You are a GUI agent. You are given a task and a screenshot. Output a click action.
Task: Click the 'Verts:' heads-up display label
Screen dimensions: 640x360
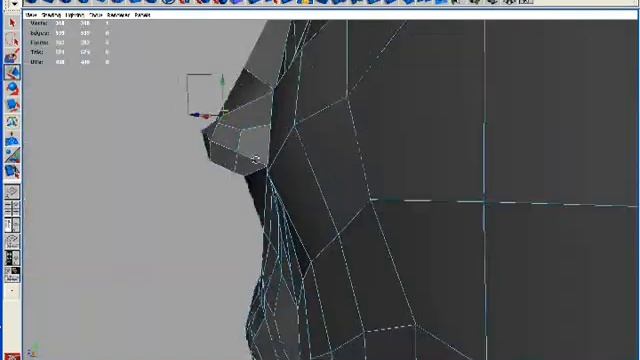click(39, 23)
